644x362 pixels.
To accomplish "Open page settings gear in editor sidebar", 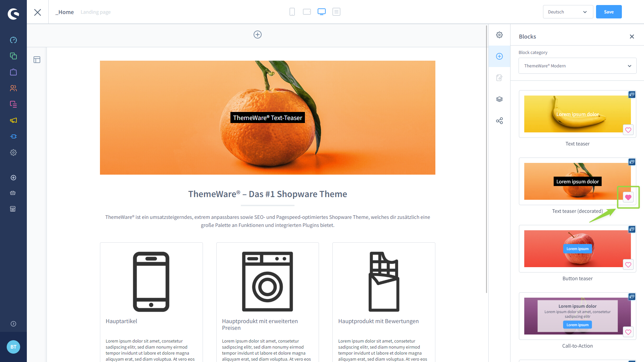I will click(x=499, y=35).
